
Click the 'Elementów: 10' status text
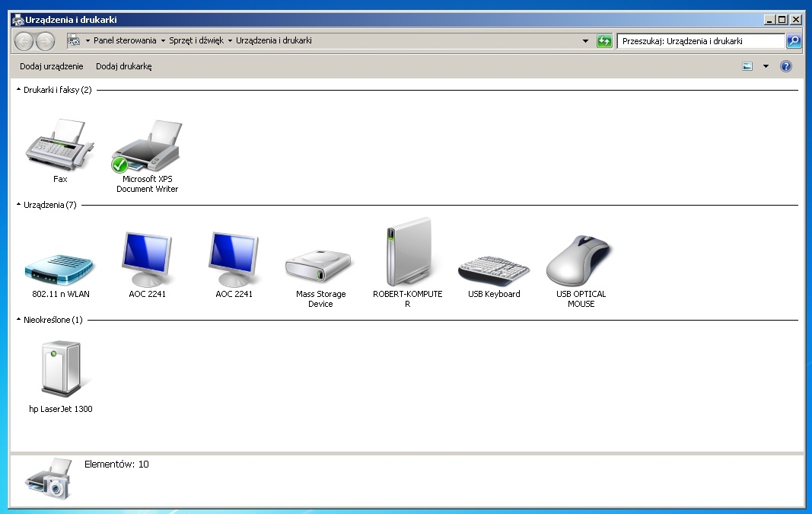click(116, 465)
